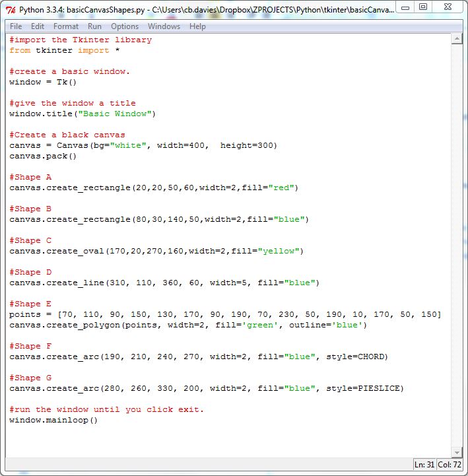The width and height of the screenshot is (468, 476).
Task: Click the '#Shape A' comment
Action: (30, 178)
